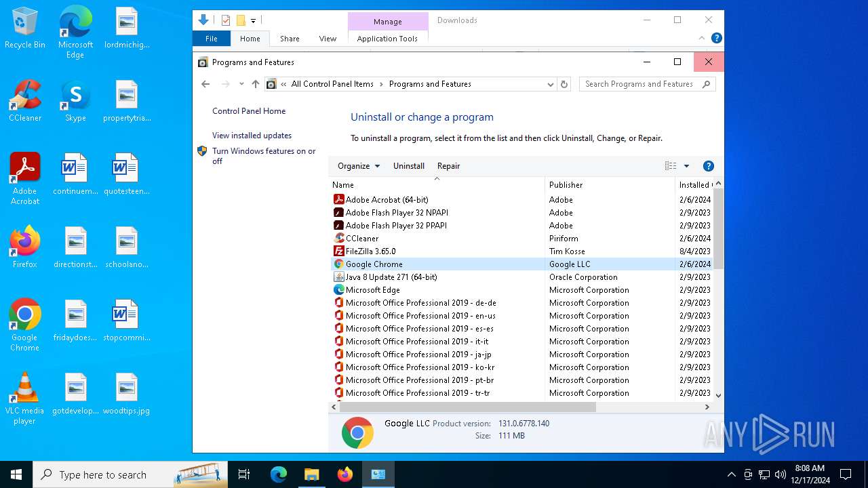Click the CCleaner icon in program list
868x488 pixels.
(x=339, y=238)
